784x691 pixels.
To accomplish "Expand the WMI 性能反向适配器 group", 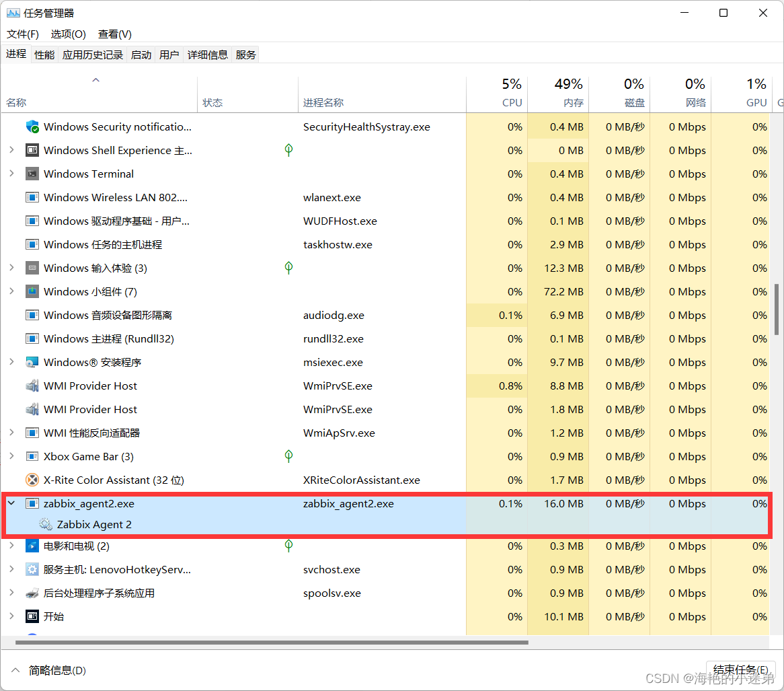I will [11, 432].
